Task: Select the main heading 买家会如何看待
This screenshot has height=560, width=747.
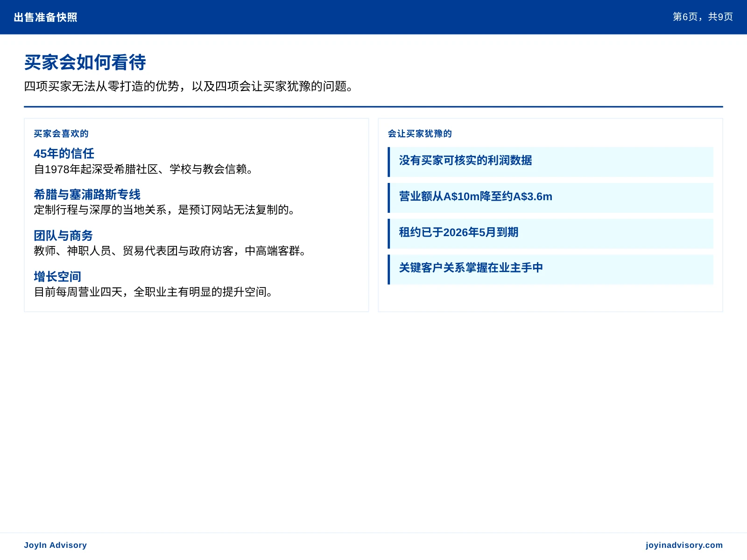Action: tap(85, 62)
